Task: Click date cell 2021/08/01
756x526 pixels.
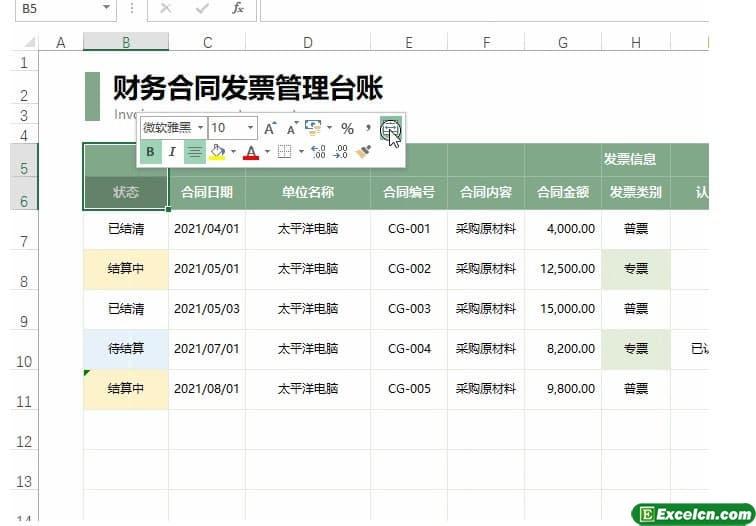Action: click(x=207, y=389)
